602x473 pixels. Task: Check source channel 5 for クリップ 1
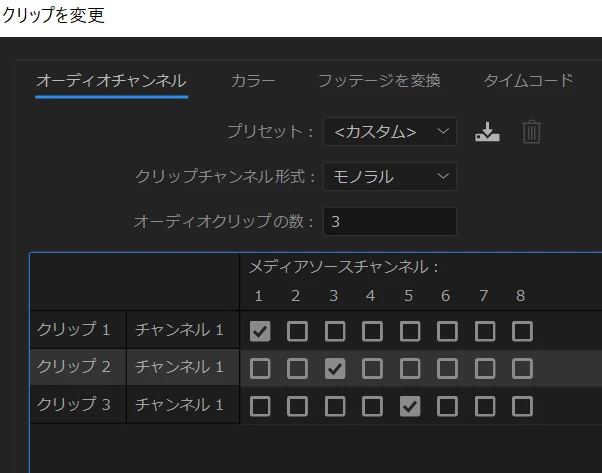tap(410, 331)
